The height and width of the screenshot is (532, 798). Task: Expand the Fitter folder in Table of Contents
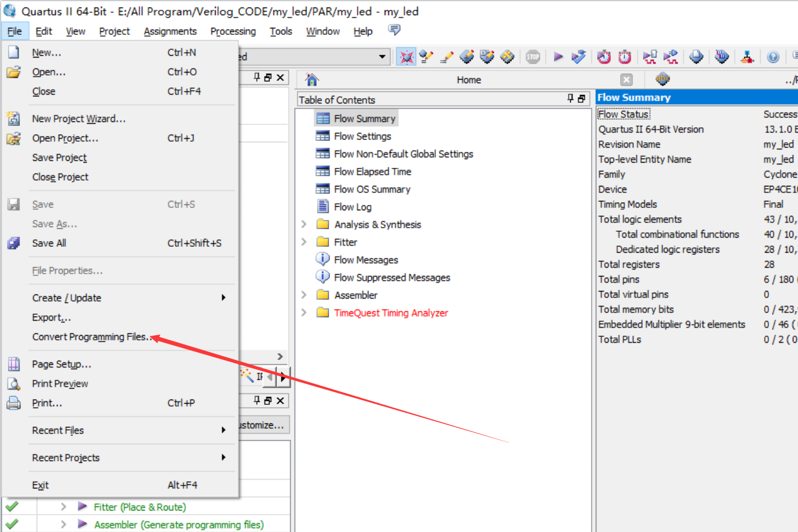(x=304, y=242)
